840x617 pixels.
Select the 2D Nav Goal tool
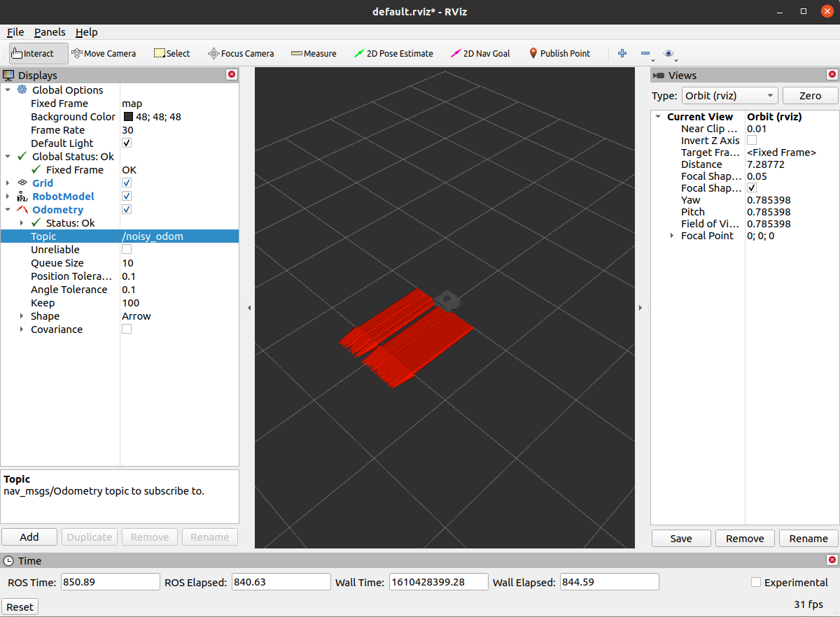(480, 53)
